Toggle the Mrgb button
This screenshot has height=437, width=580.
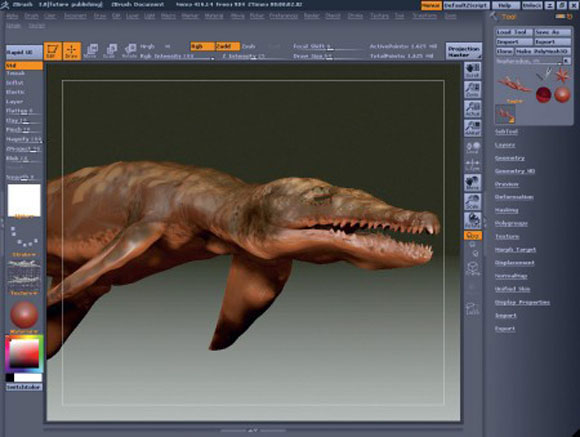point(147,46)
